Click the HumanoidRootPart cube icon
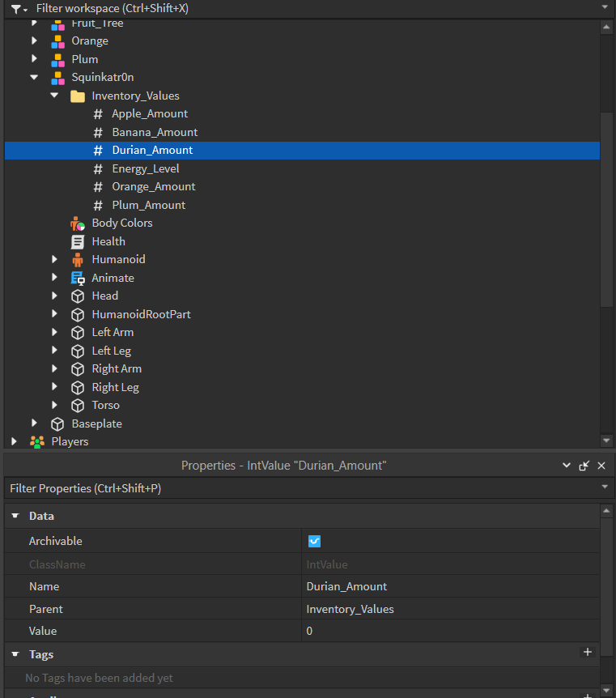Image resolution: width=616 pixels, height=698 pixels. [x=77, y=314]
